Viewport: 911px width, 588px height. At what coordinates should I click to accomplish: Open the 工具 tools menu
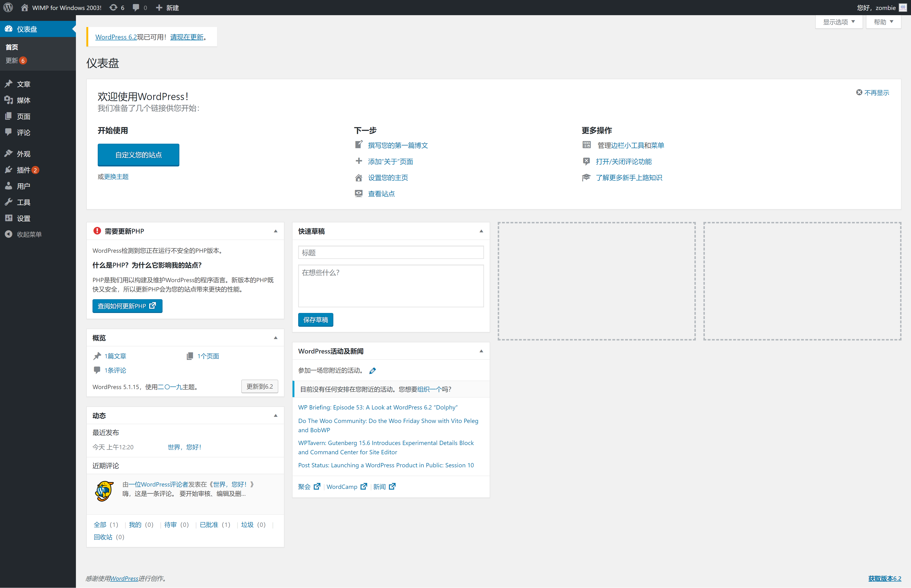(x=38, y=202)
